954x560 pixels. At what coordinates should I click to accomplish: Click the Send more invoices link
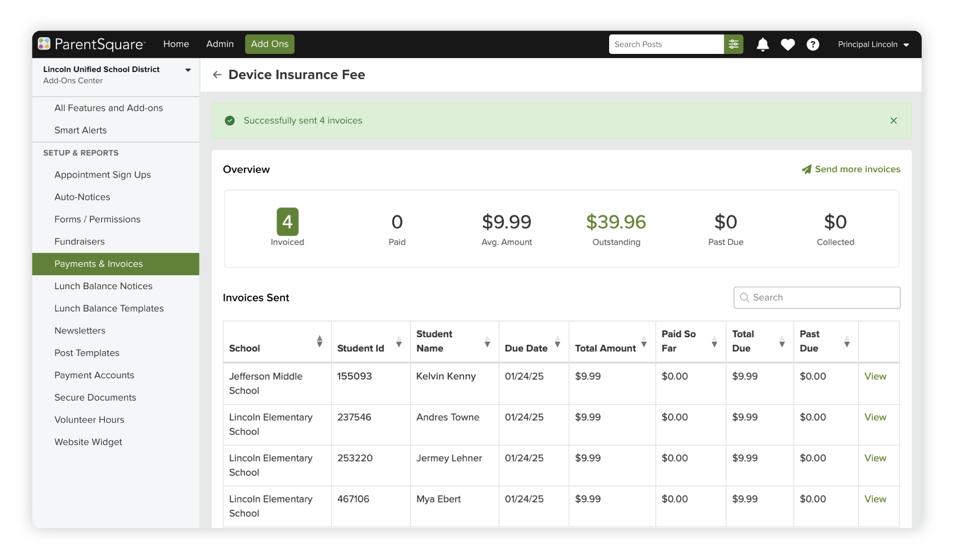tap(857, 169)
